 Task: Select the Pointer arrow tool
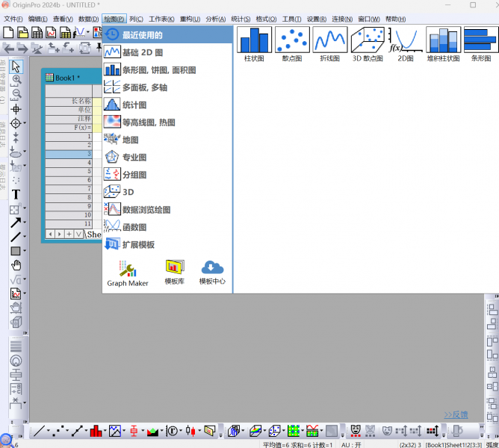point(16,66)
